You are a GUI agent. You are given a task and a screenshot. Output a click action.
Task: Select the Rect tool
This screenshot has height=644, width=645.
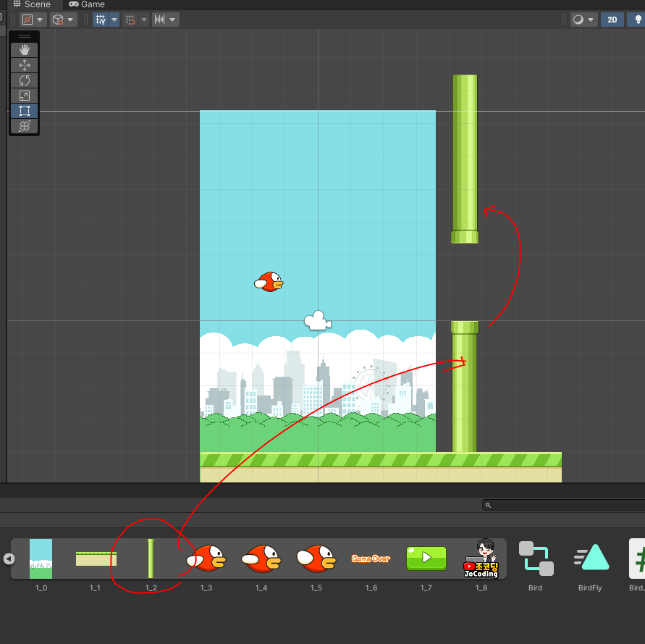pyautogui.click(x=25, y=111)
